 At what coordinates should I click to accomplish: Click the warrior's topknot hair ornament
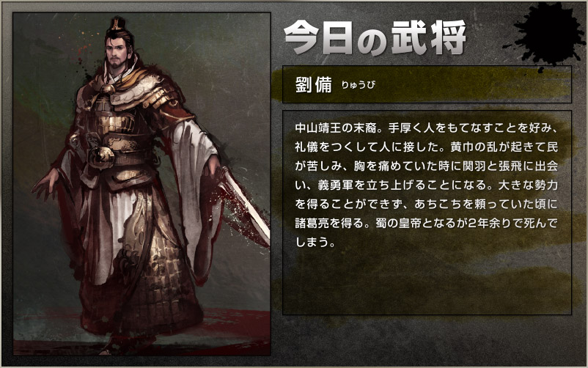(119, 25)
